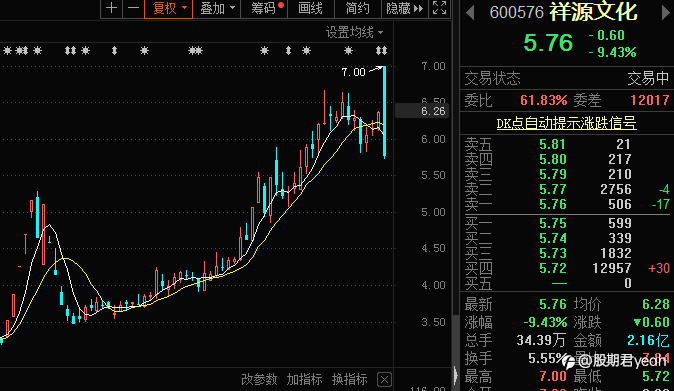The image size is (674, 391).
Task: Select 卖五 price 5.81
Action: click(x=552, y=144)
